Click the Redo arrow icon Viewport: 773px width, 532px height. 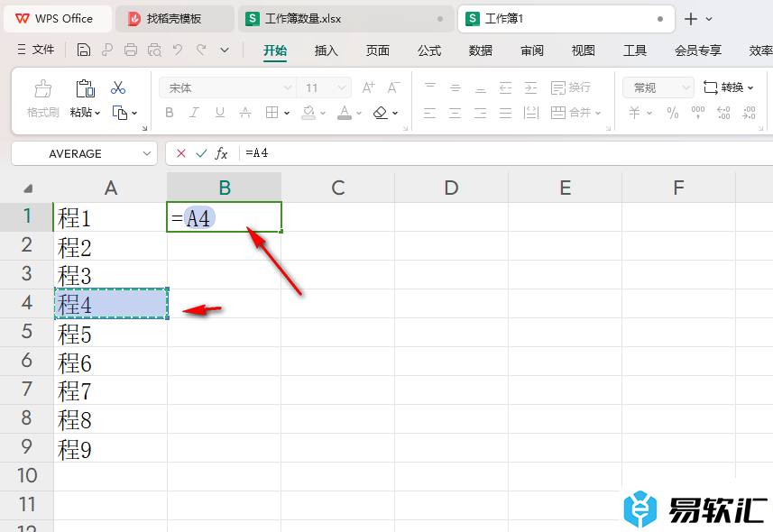[x=201, y=50]
